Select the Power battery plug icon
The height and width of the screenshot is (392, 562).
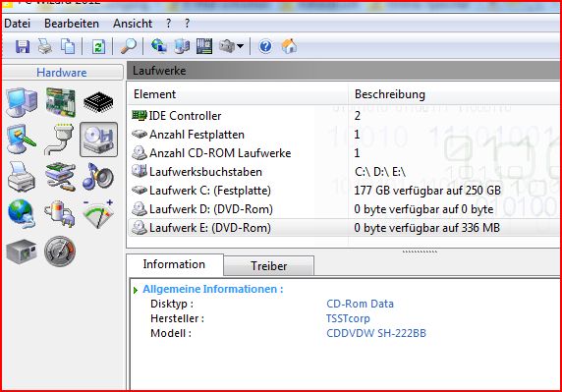(x=60, y=214)
